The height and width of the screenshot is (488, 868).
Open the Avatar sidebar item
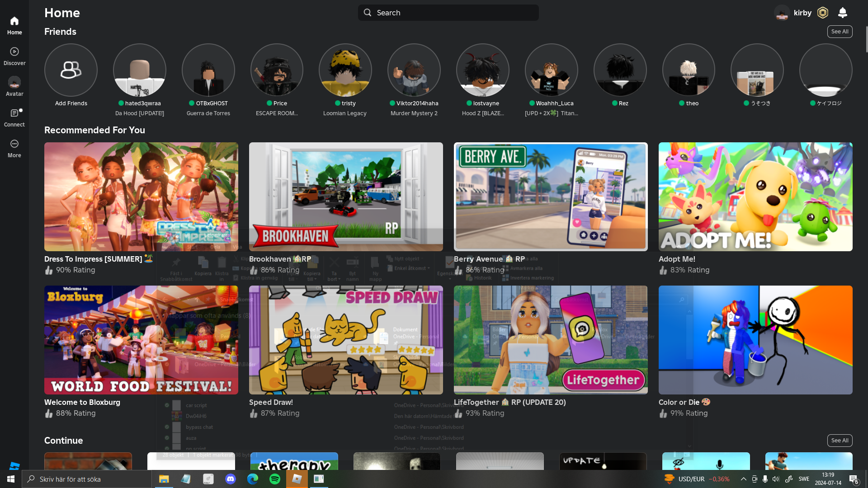(x=14, y=87)
